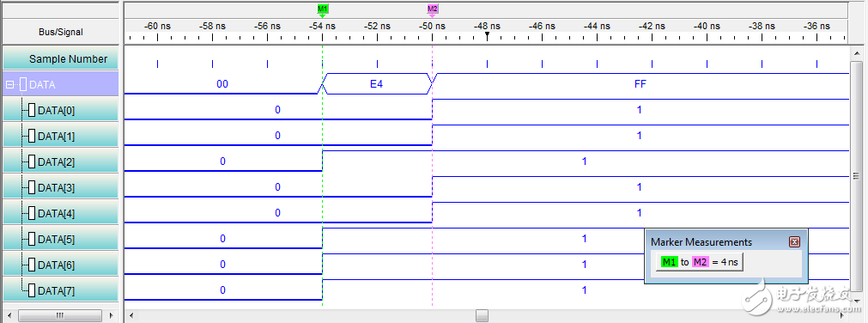Click the DATA[3] signal icon

32,188
